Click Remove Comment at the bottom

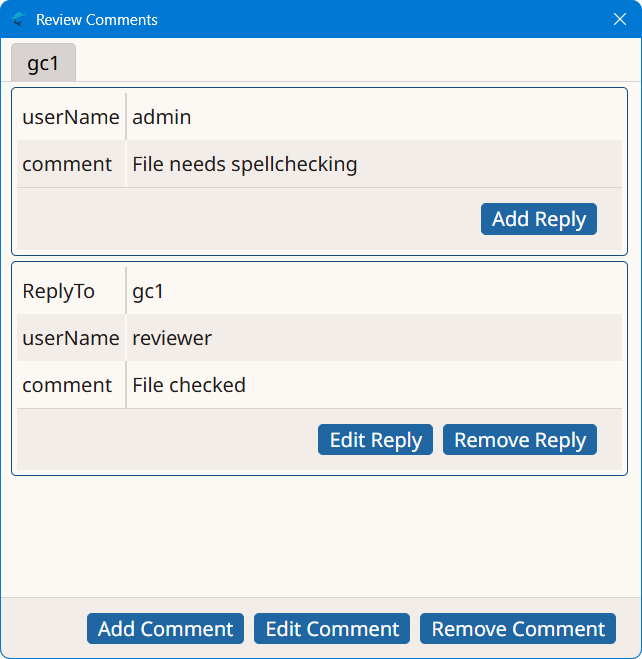(518, 629)
